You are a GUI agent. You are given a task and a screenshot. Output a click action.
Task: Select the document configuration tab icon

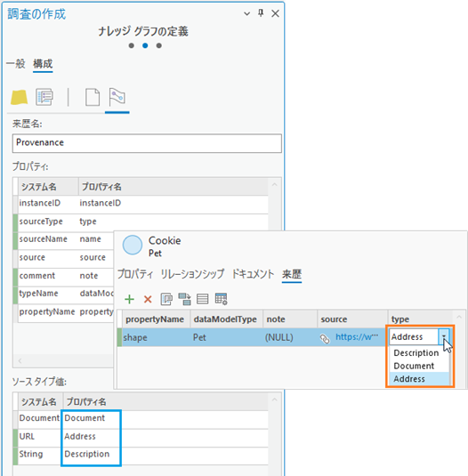coord(93,97)
